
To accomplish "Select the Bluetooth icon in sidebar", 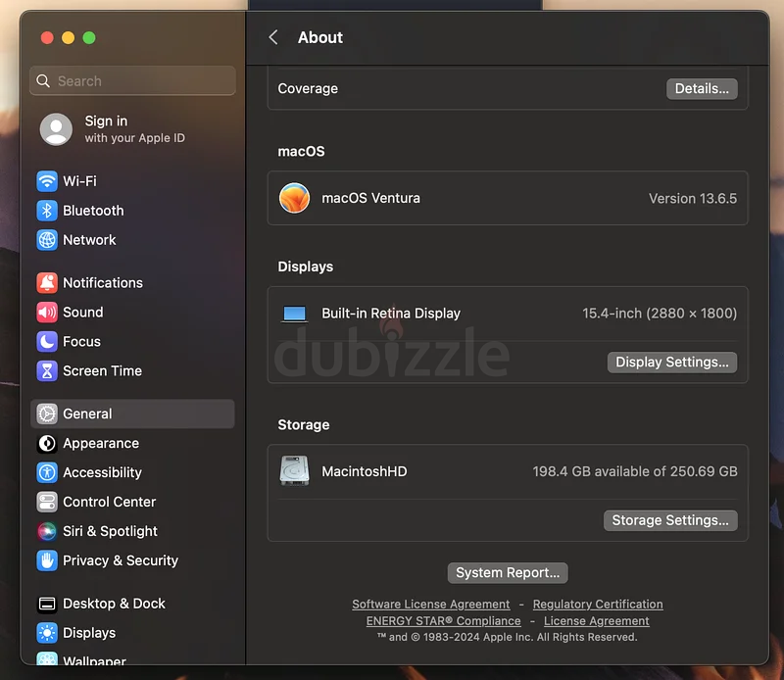I will coord(47,211).
